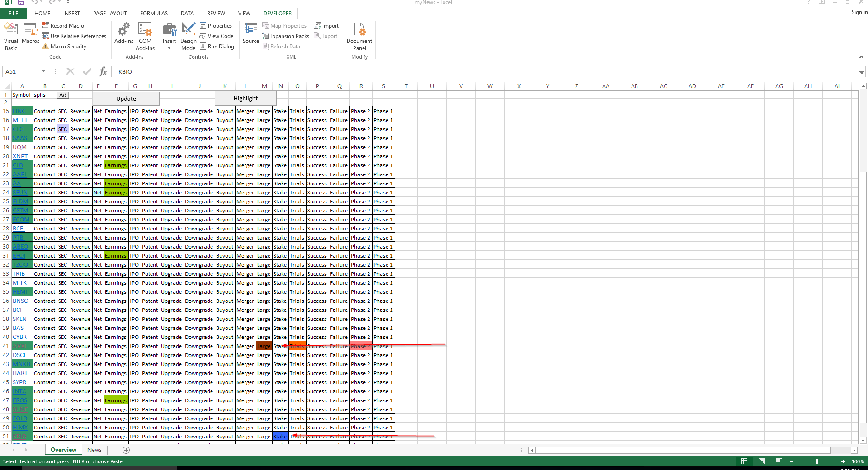The image size is (868, 470).
Task: Click the Highlight button
Action: click(x=246, y=99)
